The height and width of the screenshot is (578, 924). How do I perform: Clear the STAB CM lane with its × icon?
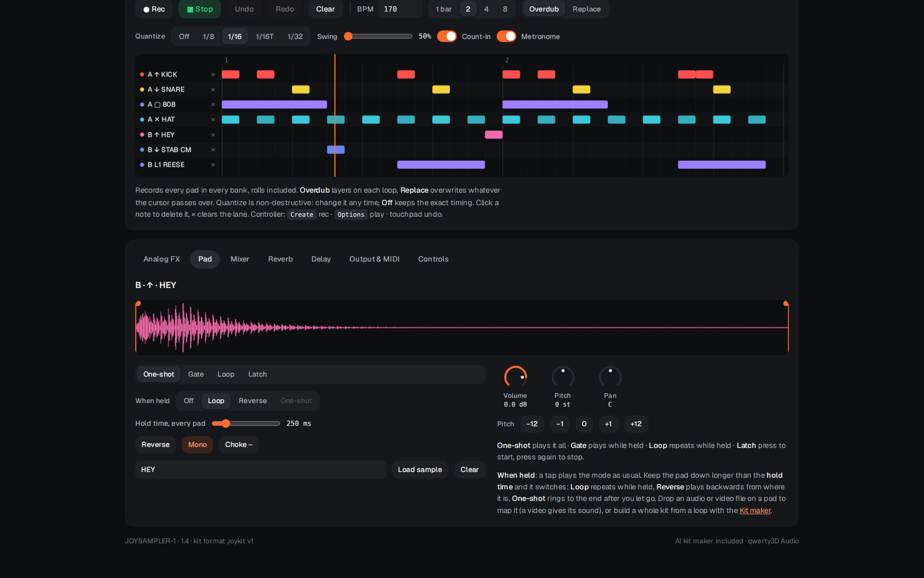coord(213,150)
